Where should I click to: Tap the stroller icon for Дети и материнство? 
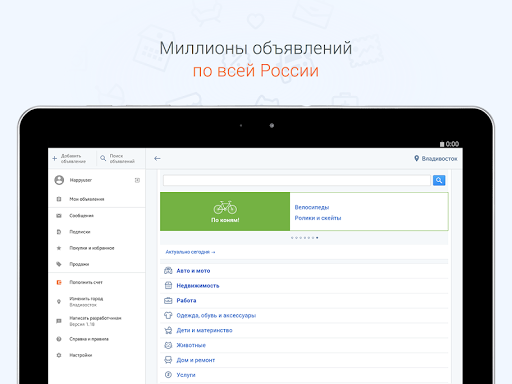point(168,330)
